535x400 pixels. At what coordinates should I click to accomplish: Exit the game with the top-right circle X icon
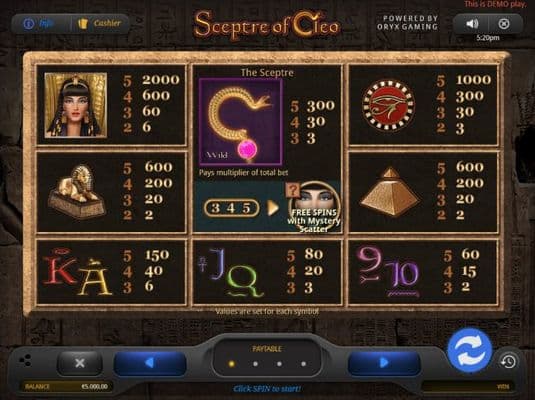tap(504, 24)
